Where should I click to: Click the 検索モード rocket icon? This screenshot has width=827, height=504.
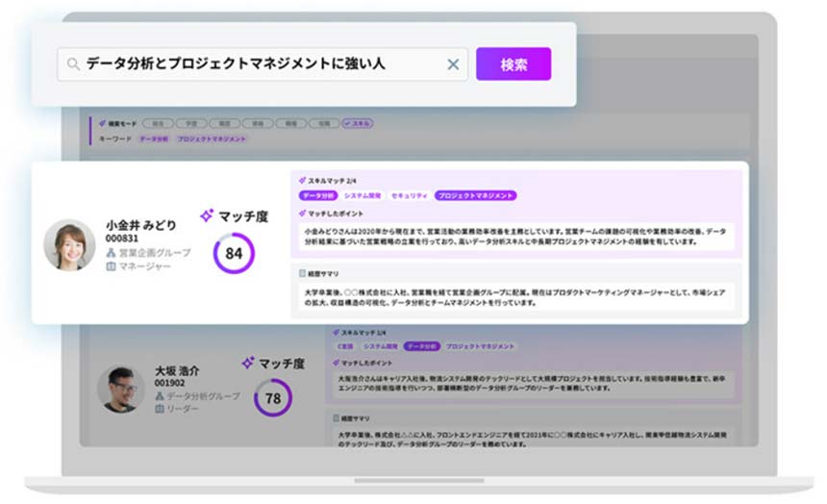[102, 123]
